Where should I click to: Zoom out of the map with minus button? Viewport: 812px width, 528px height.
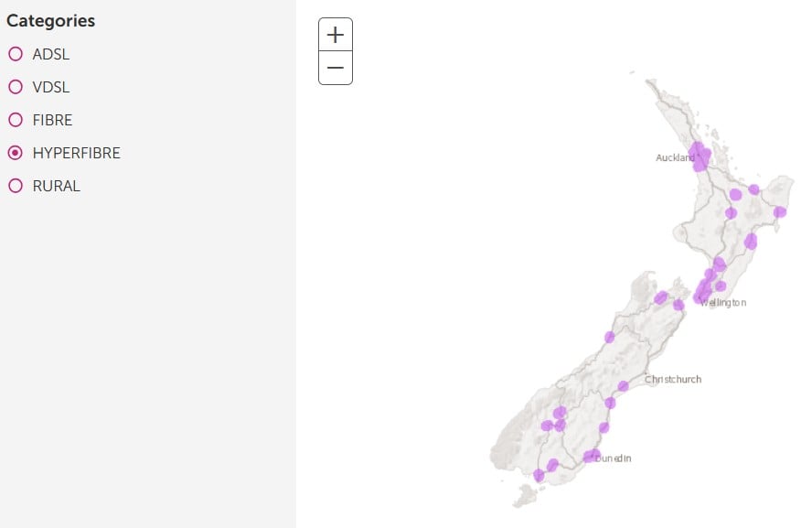pyautogui.click(x=336, y=68)
